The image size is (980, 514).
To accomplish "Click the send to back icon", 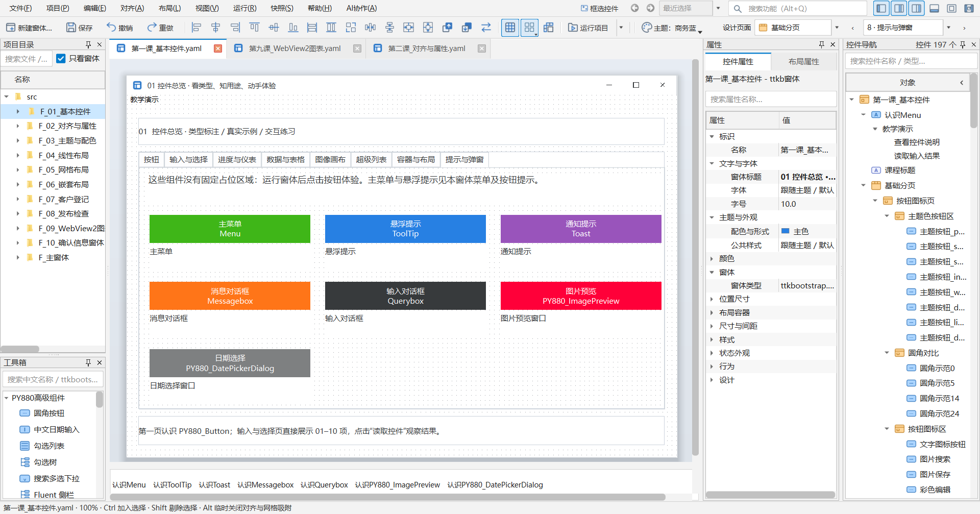I will [467, 28].
